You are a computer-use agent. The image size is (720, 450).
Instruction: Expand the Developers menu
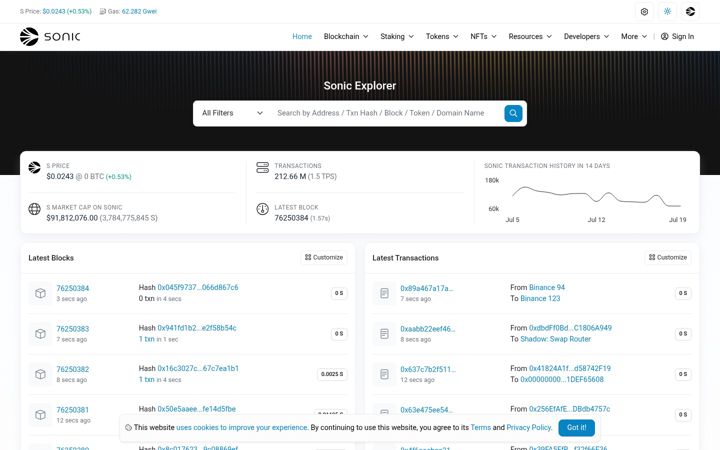point(586,36)
